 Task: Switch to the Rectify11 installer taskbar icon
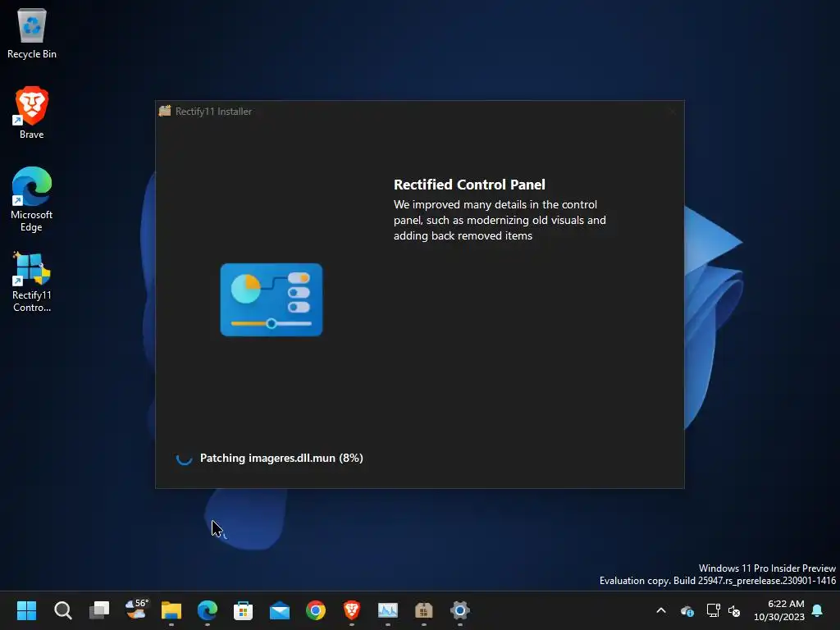(x=424, y=610)
